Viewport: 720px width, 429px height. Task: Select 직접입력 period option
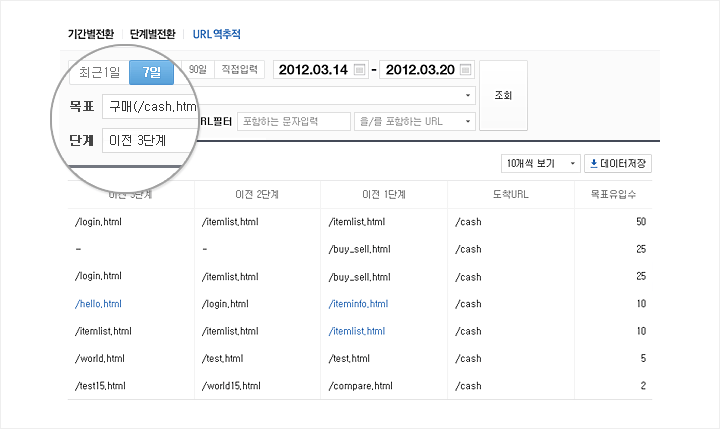[239, 69]
